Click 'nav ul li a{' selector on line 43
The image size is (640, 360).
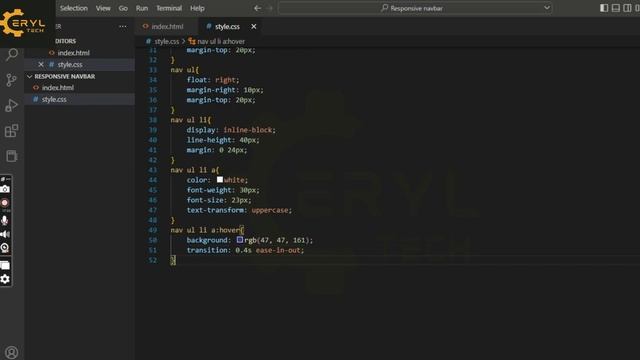coord(195,170)
